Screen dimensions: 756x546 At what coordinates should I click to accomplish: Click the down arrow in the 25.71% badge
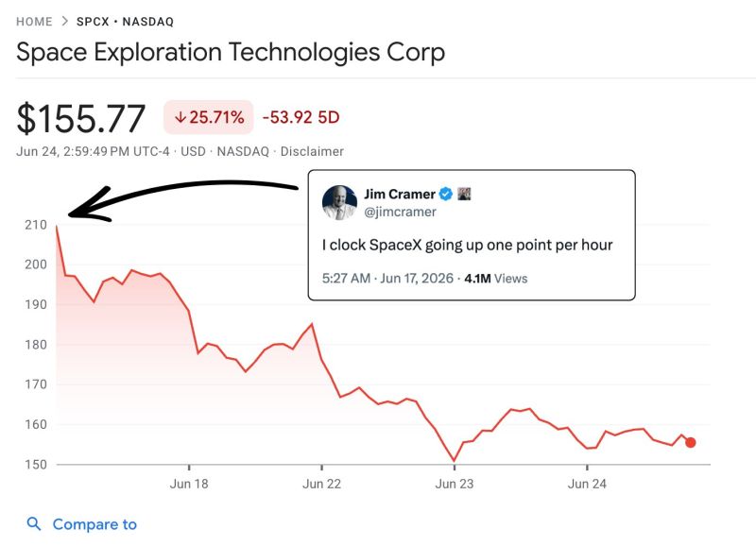pos(180,117)
